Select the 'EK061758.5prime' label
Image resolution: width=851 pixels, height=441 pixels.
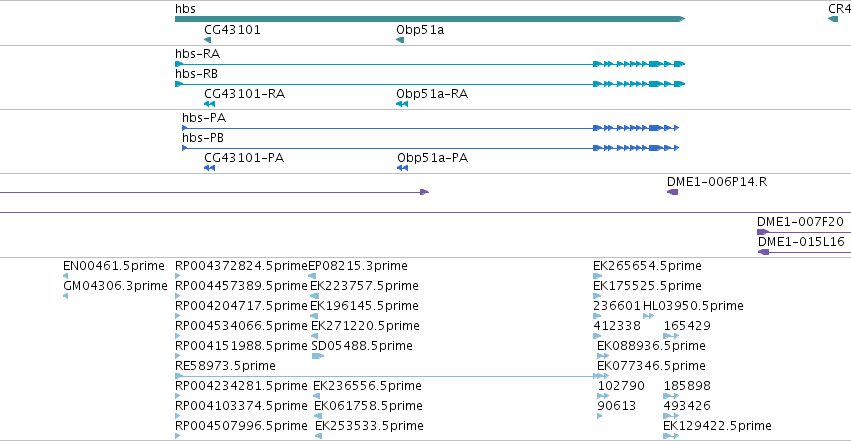pyautogui.click(x=369, y=406)
